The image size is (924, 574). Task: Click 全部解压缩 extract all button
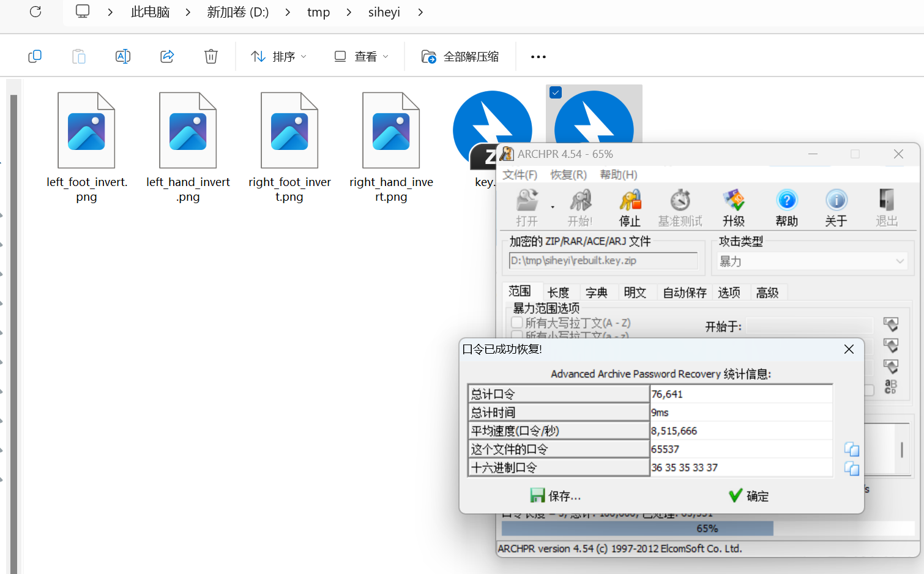(x=460, y=56)
